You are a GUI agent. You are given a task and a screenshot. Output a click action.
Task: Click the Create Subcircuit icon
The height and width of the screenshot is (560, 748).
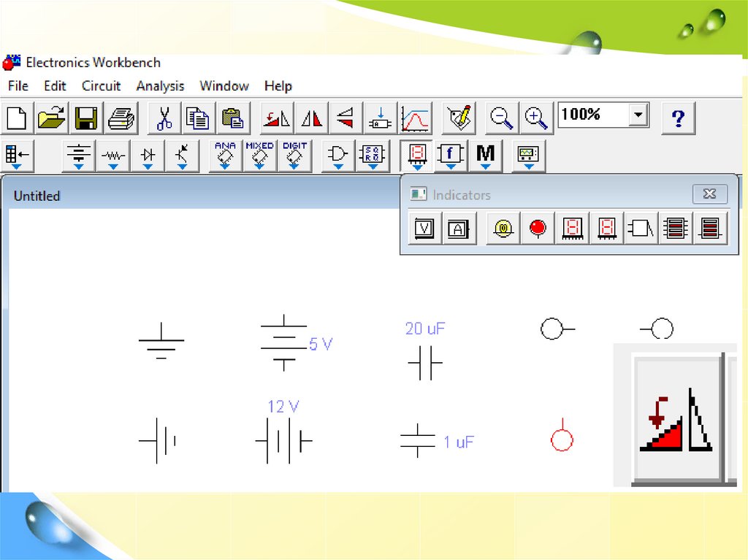380,118
